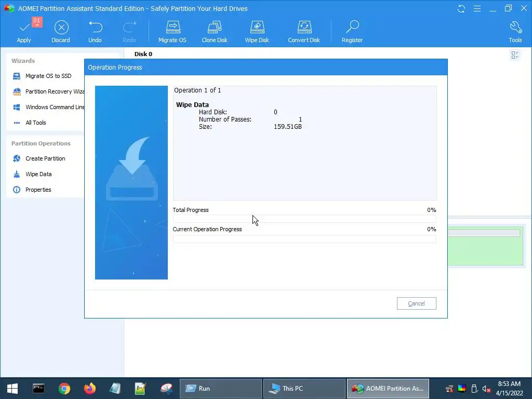Click the Apply toolbar icon
Viewport: 532px width, 399px height.
pos(24,32)
